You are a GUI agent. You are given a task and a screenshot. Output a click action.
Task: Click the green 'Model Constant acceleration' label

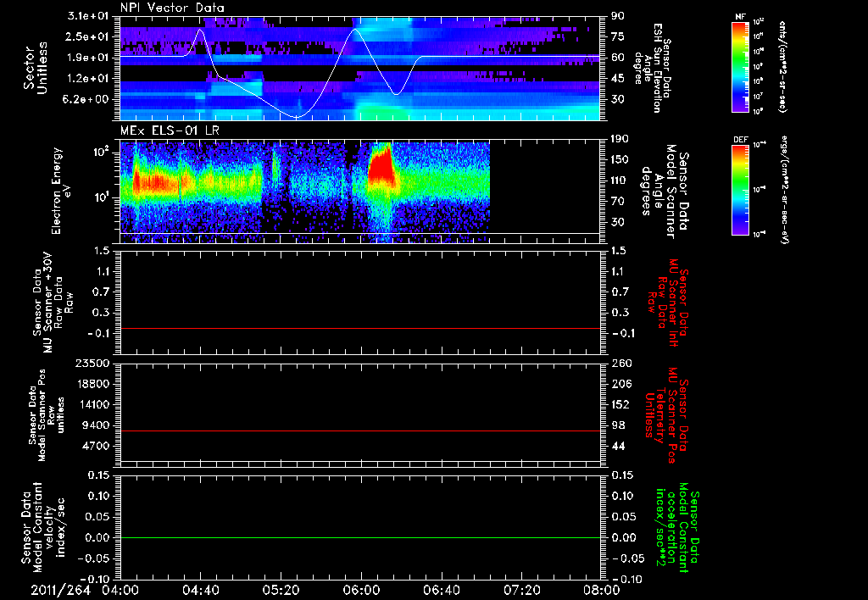coord(677,527)
